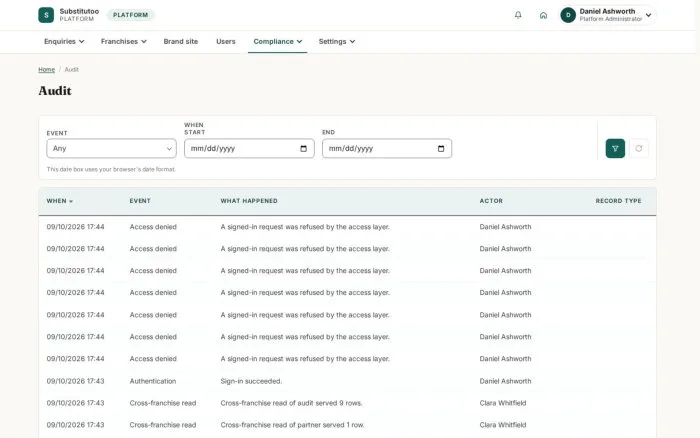Click the Substitutoo logo icon

pos(46,15)
